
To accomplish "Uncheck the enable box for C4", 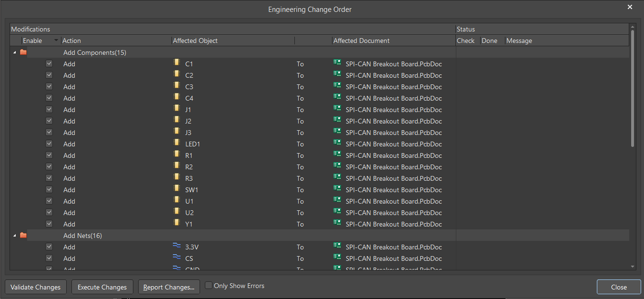I will 49,98.
